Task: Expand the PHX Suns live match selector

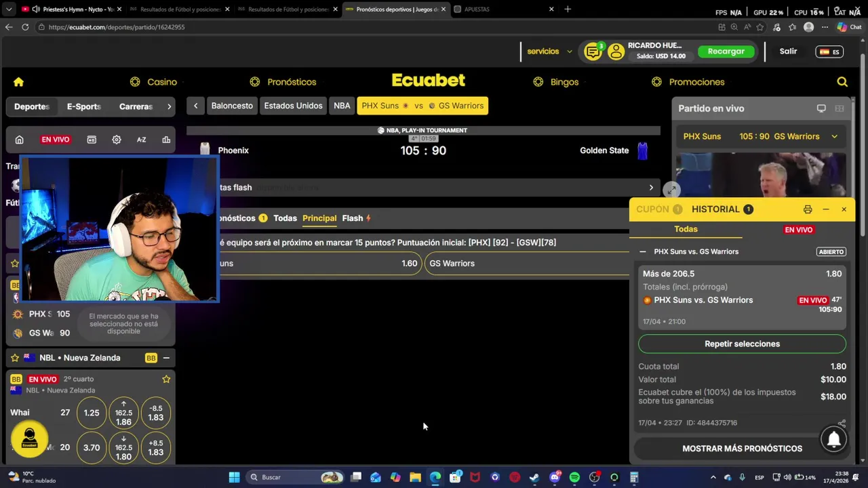Action: (x=834, y=136)
